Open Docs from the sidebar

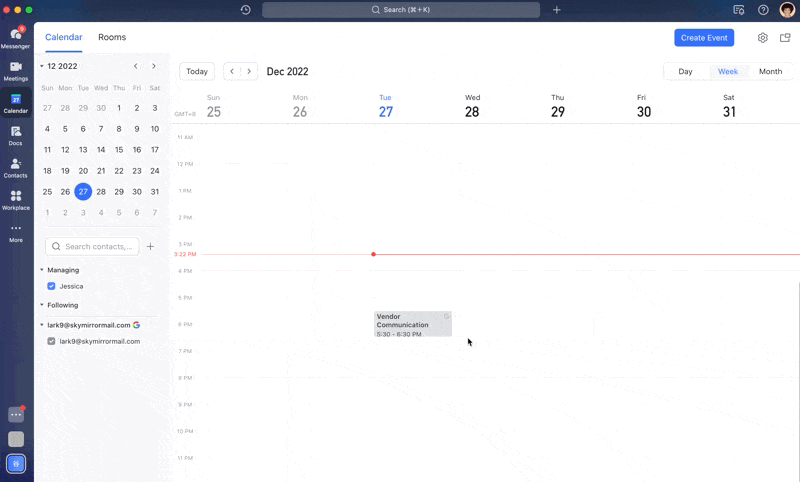click(x=15, y=133)
